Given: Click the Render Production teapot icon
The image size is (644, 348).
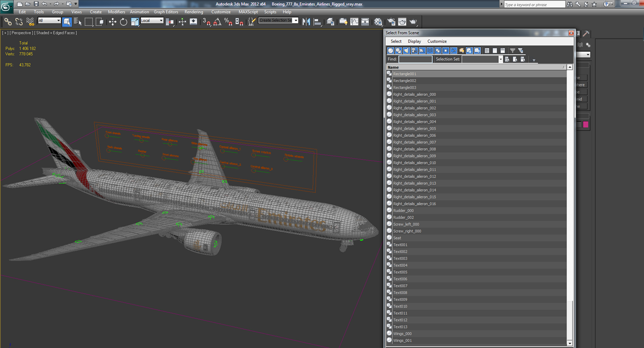Looking at the screenshot, I should 413,22.
